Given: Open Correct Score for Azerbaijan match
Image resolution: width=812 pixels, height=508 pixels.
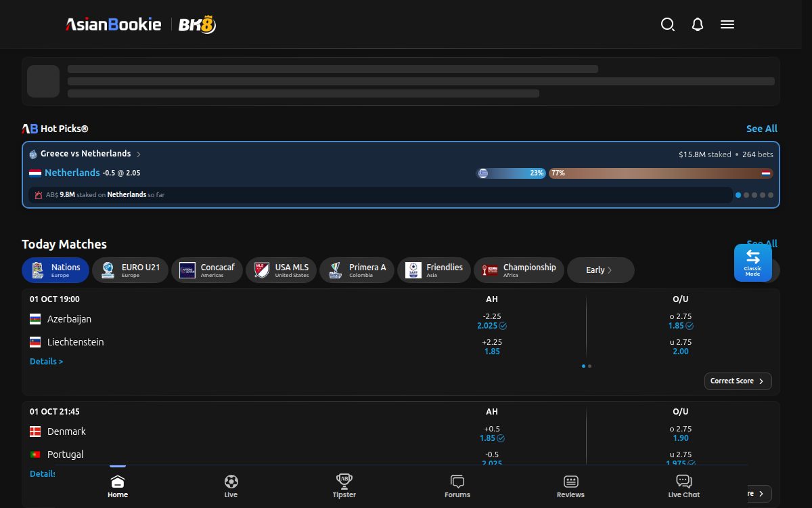Looking at the screenshot, I should pyautogui.click(x=738, y=381).
